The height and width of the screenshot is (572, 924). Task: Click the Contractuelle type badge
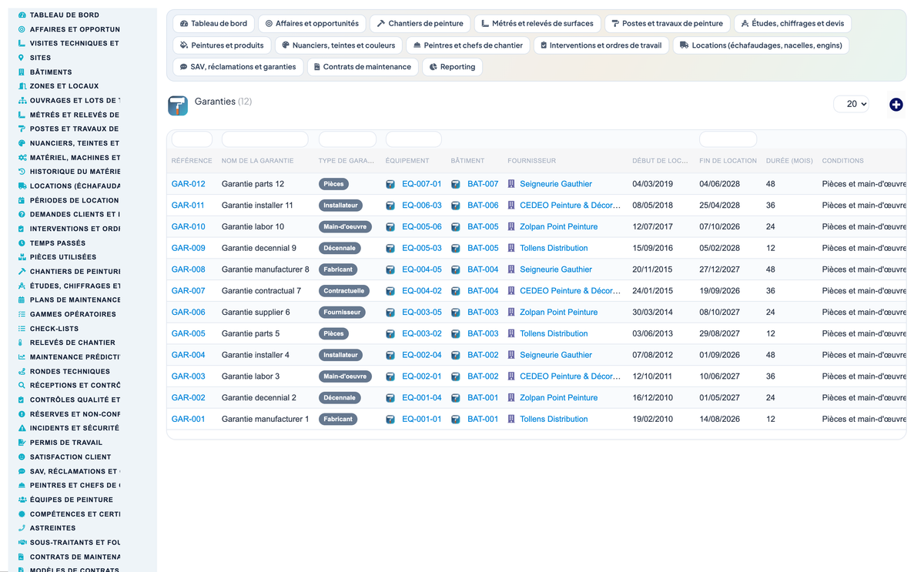[344, 291]
